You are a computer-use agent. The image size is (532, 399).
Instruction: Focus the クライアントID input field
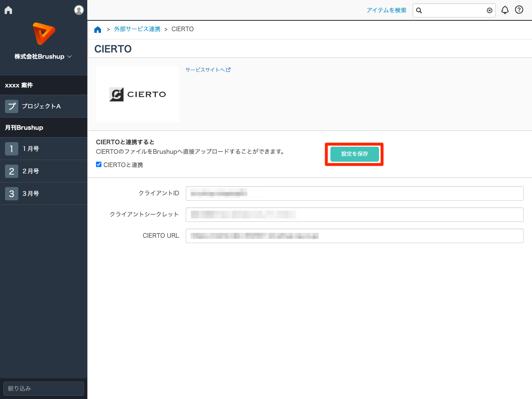(355, 193)
